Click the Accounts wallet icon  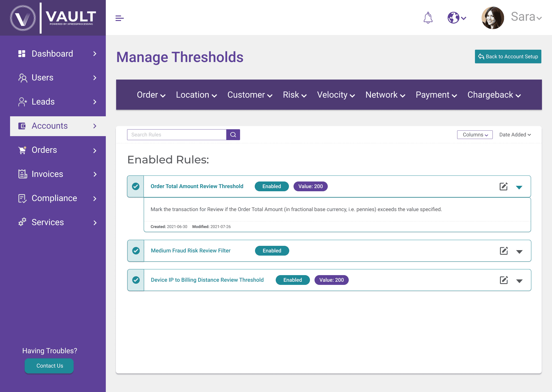[x=22, y=126]
